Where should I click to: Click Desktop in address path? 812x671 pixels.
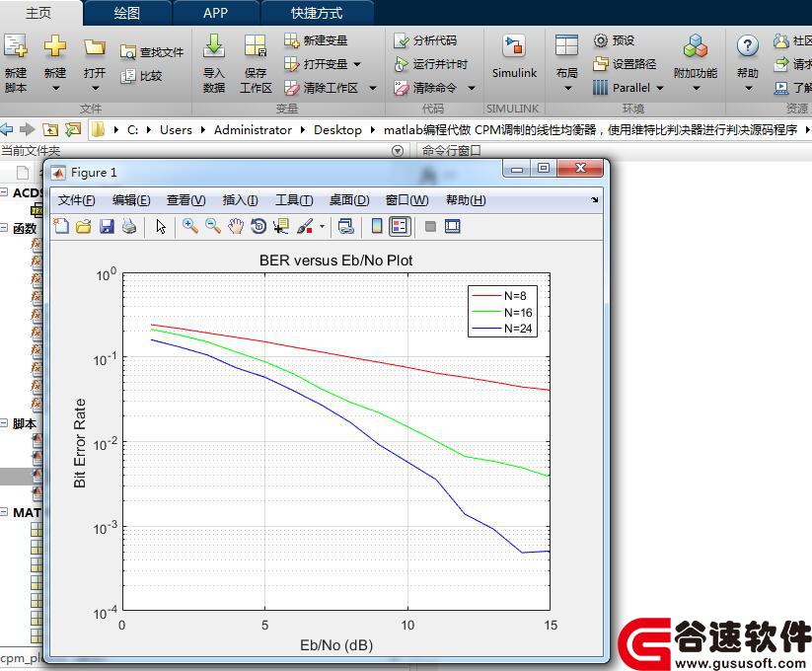click(337, 130)
